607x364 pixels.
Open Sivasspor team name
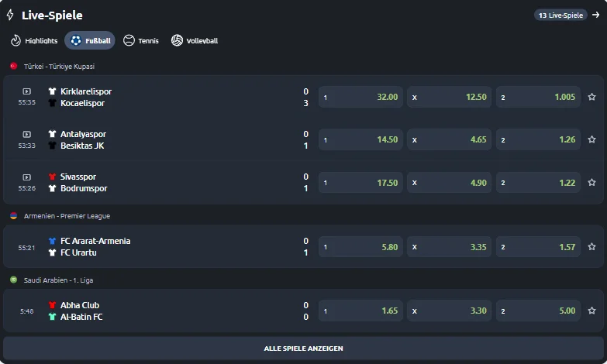78,177
